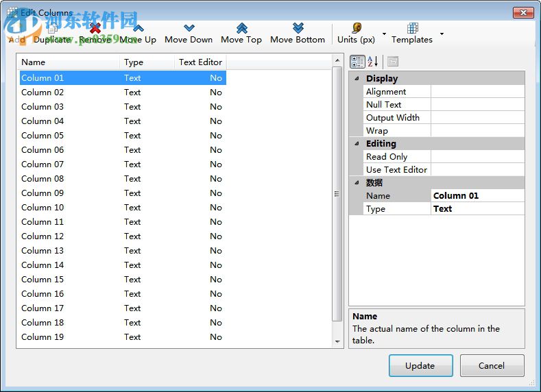Select the Column 10 row

123,208
